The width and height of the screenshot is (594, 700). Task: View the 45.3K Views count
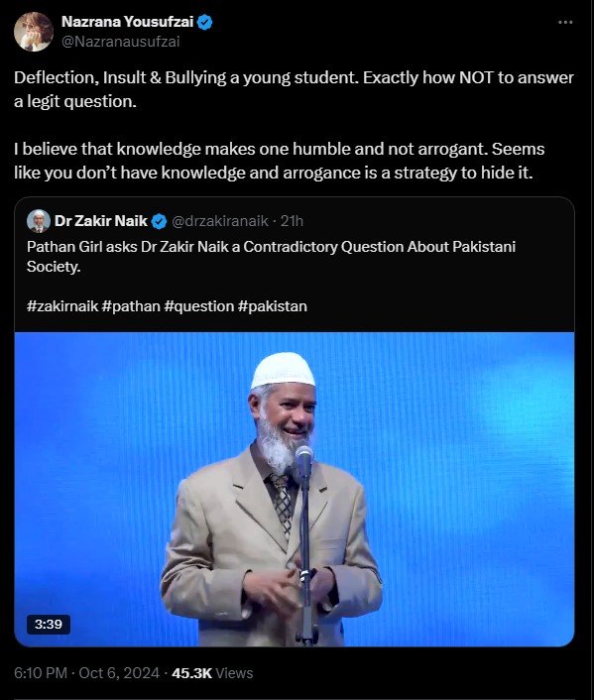click(212, 673)
